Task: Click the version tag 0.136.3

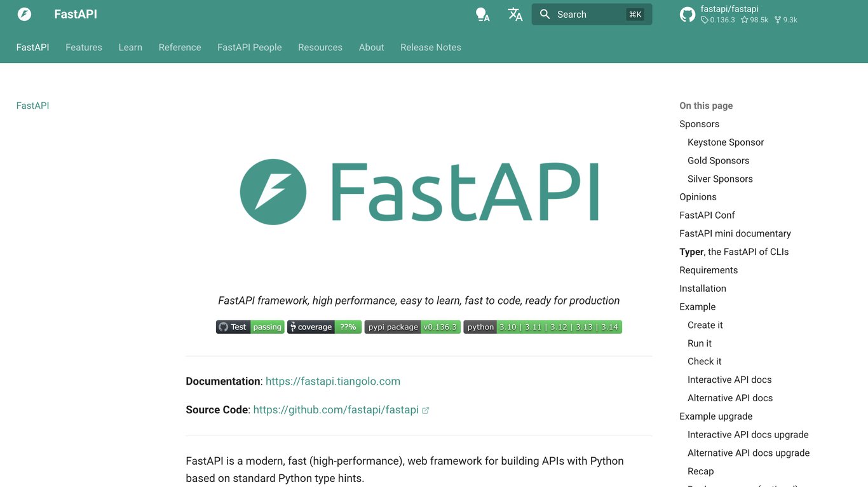Action: coord(718,20)
